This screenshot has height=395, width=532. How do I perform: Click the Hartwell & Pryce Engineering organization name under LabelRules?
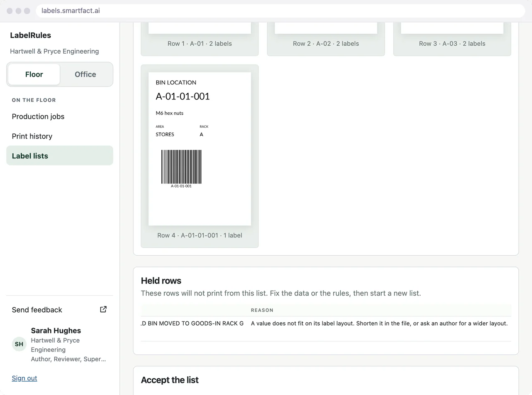coord(54,51)
